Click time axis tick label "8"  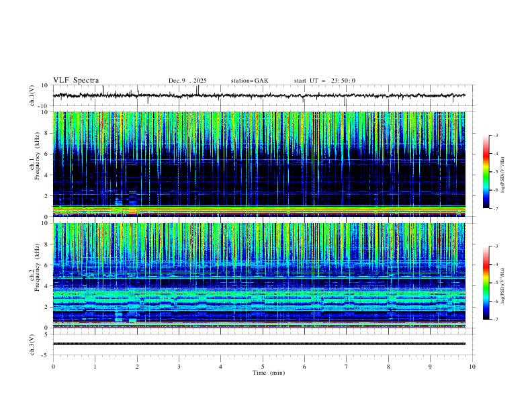[388, 367]
